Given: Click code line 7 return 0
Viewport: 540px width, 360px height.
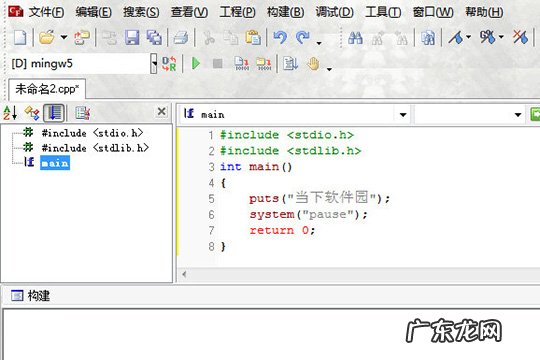Looking at the screenshot, I should pos(282,230).
